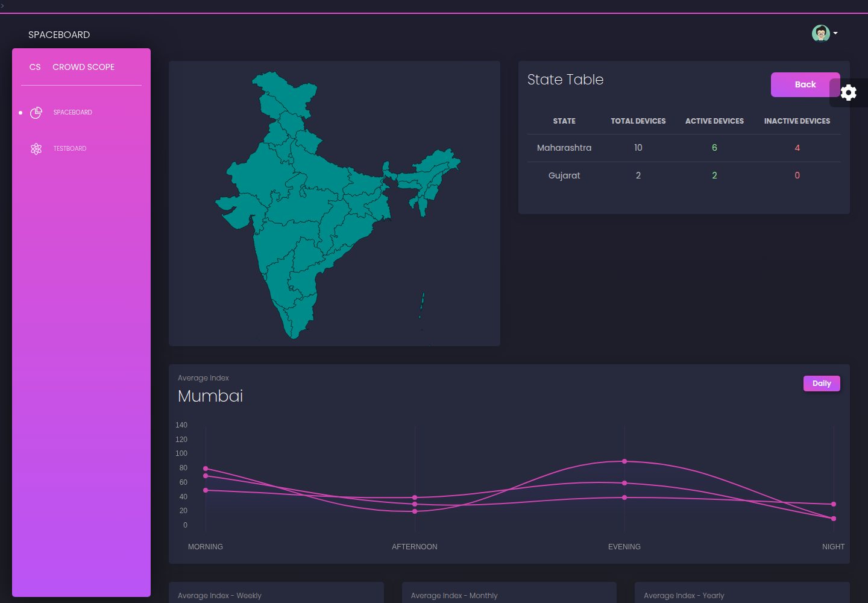Expand the user profile dropdown caret
This screenshot has width=868, height=603.
pos(835,33)
